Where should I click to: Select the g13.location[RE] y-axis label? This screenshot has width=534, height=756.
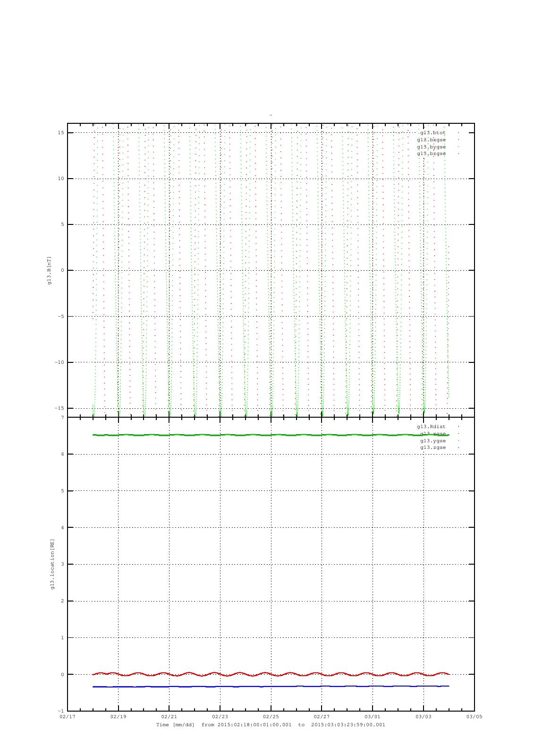tap(52, 564)
